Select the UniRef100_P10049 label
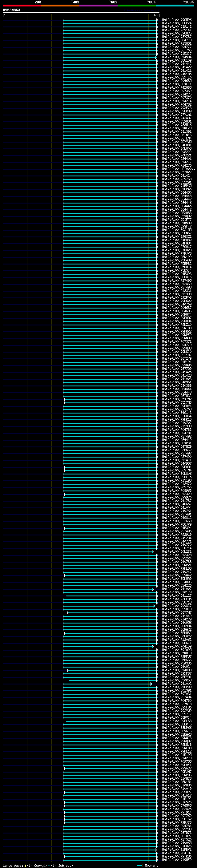This screenshot has width=197, height=868. click(177, 789)
